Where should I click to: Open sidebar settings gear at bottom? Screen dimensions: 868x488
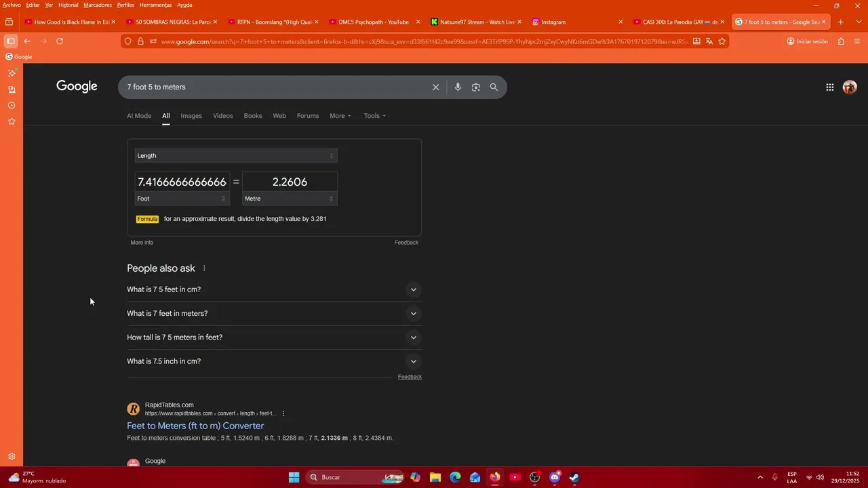(12, 457)
